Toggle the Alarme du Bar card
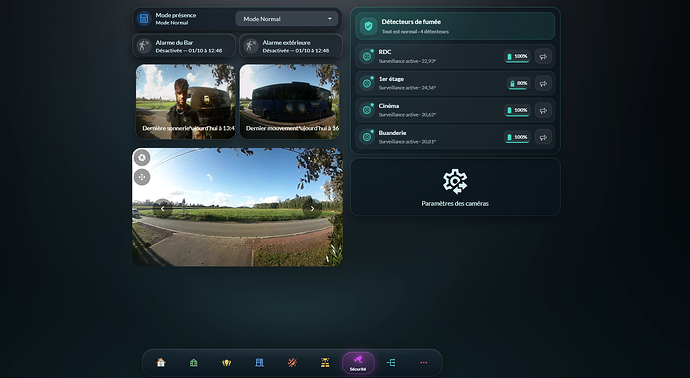 (184, 46)
